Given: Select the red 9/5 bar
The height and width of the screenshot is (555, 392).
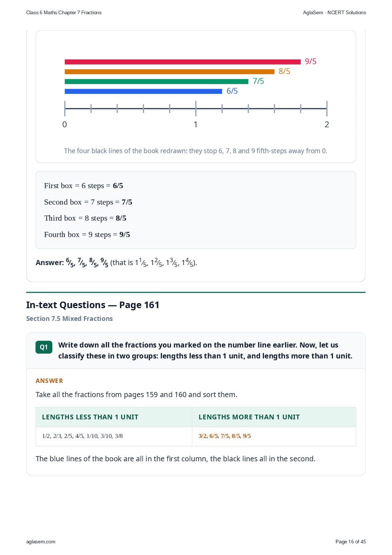Looking at the screenshot, I should tap(183, 62).
